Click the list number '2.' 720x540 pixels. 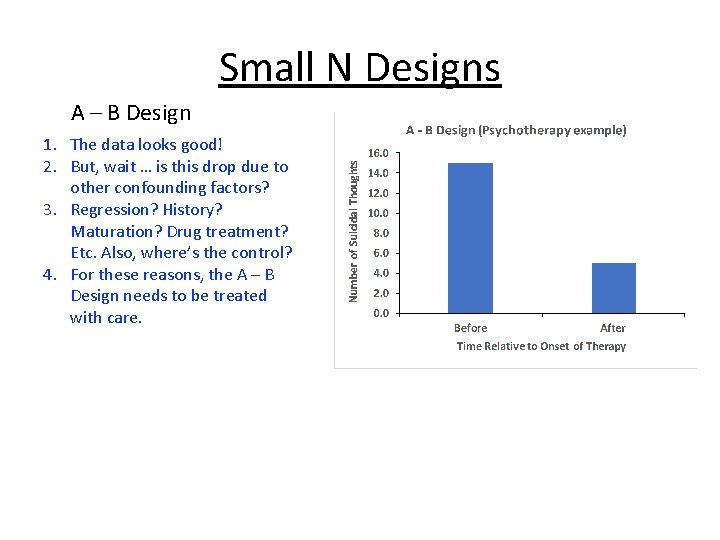point(50,167)
